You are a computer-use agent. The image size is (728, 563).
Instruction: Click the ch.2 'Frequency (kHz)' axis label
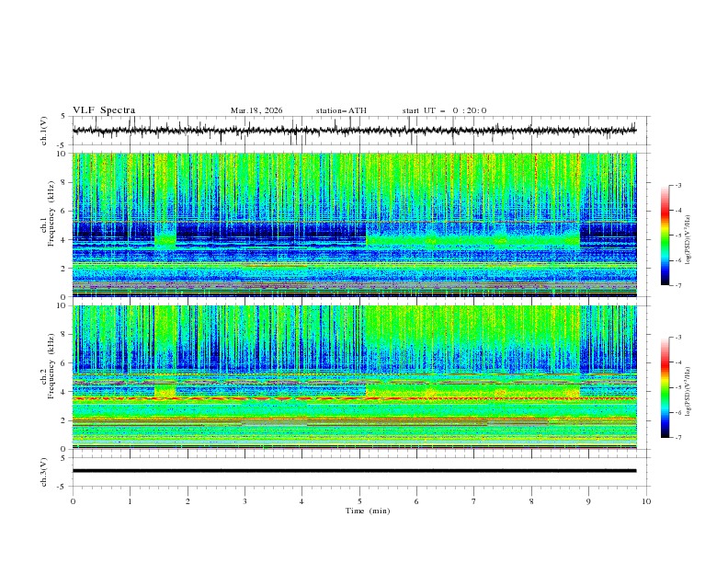pyautogui.click(x=51, y=366)
